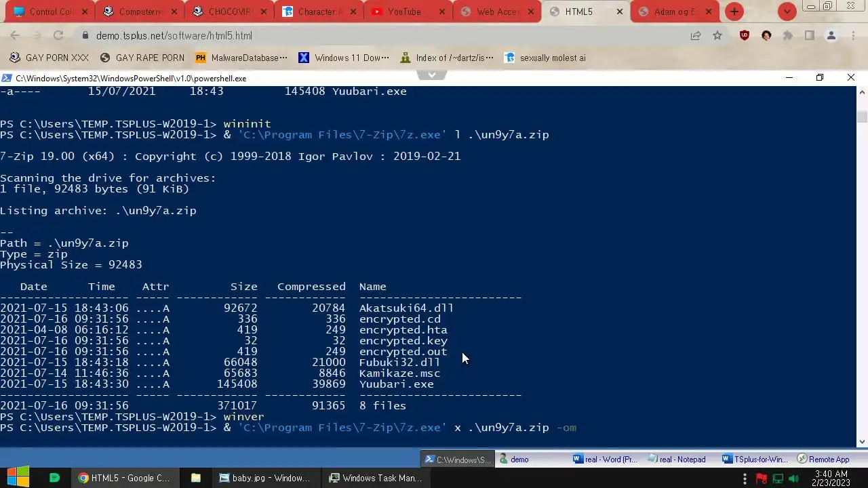This screenshot has width=868, height=488.
Task: Click the Fubuki32.dll entry
Action: click(399, 363)
